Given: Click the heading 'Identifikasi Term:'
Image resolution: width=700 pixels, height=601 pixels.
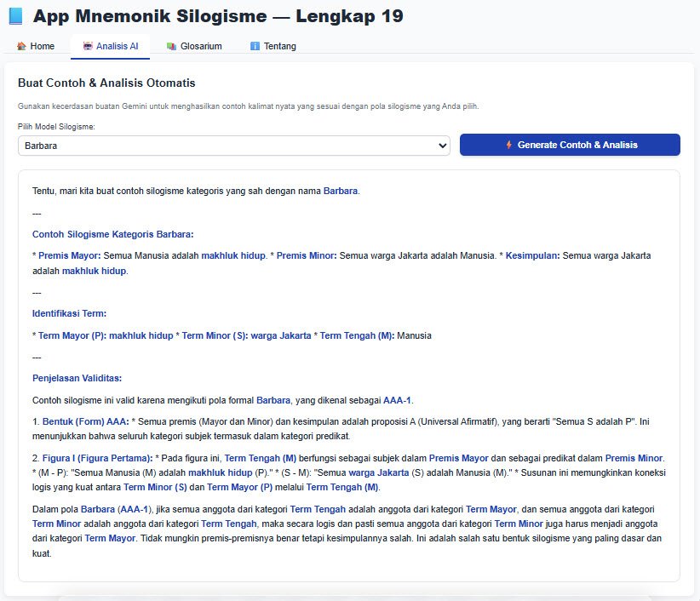Looking at the screenshot, I should tap(69, 313).
